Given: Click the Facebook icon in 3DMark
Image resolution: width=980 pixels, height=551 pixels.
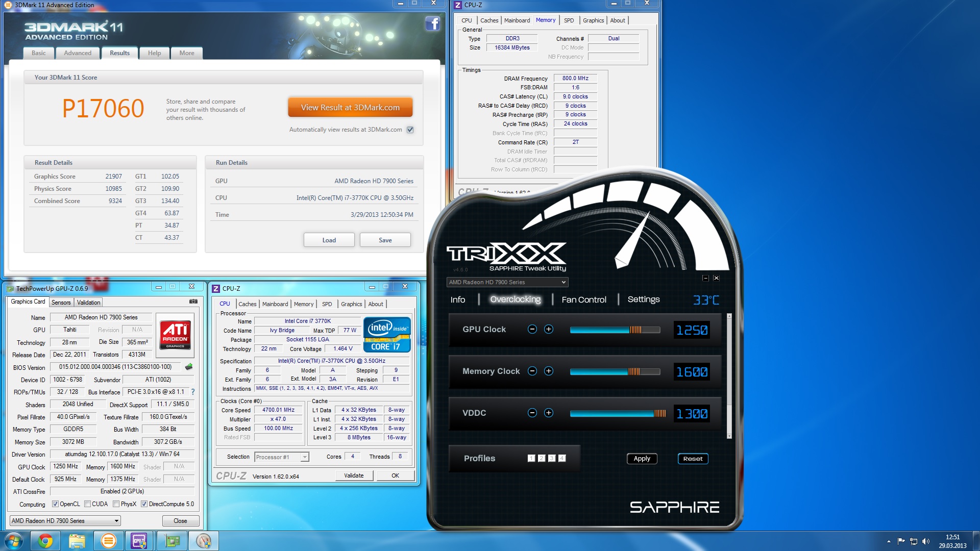Looking at the screenshot, I should tap(432, 23).
